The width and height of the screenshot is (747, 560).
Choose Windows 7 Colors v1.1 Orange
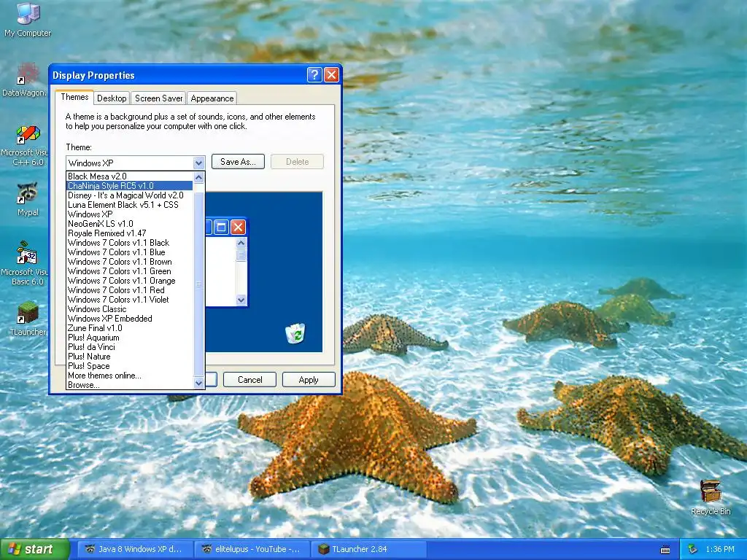(130, 281)
